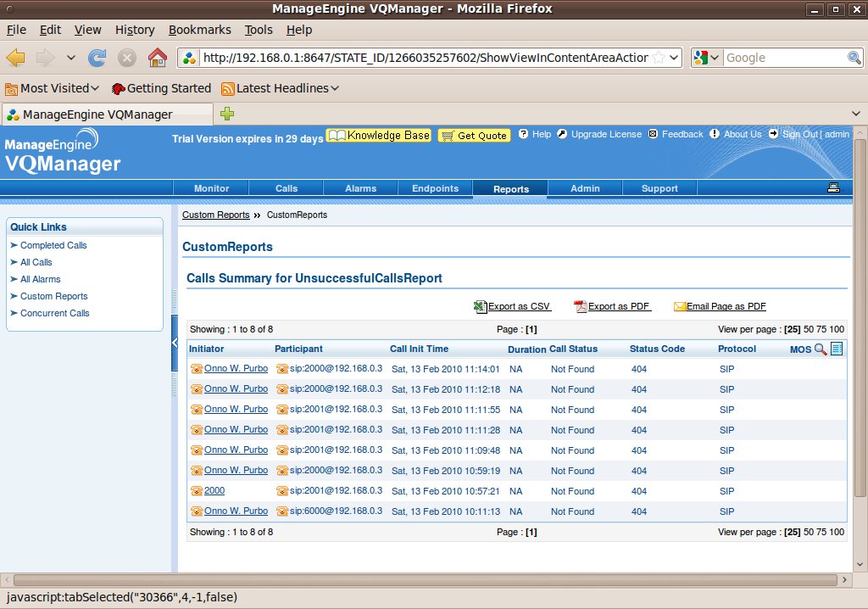The image size is (868, 609).
Task: Click Firefox reload page button
Action: click(97, 58)
